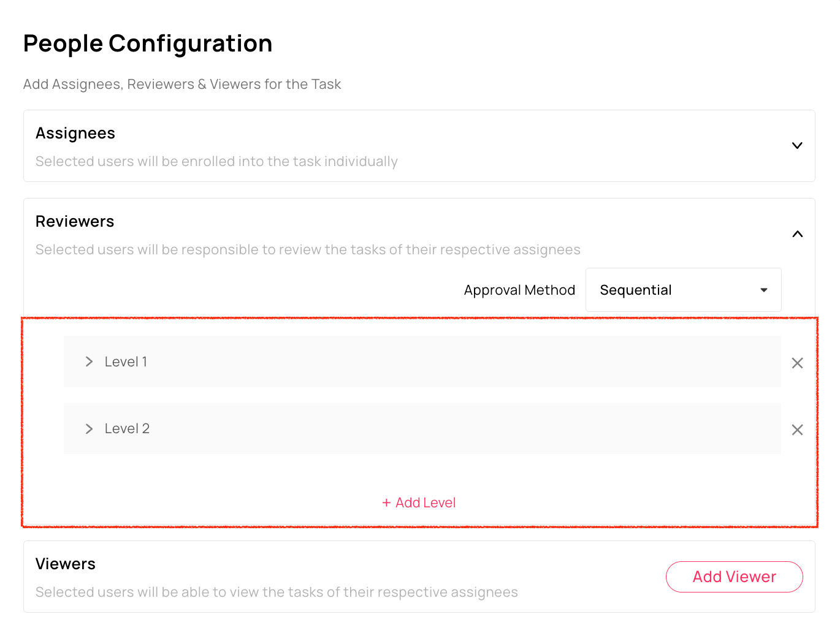
Task: Click the Assignees enrollment description text
Action: (x=216, y=162)
